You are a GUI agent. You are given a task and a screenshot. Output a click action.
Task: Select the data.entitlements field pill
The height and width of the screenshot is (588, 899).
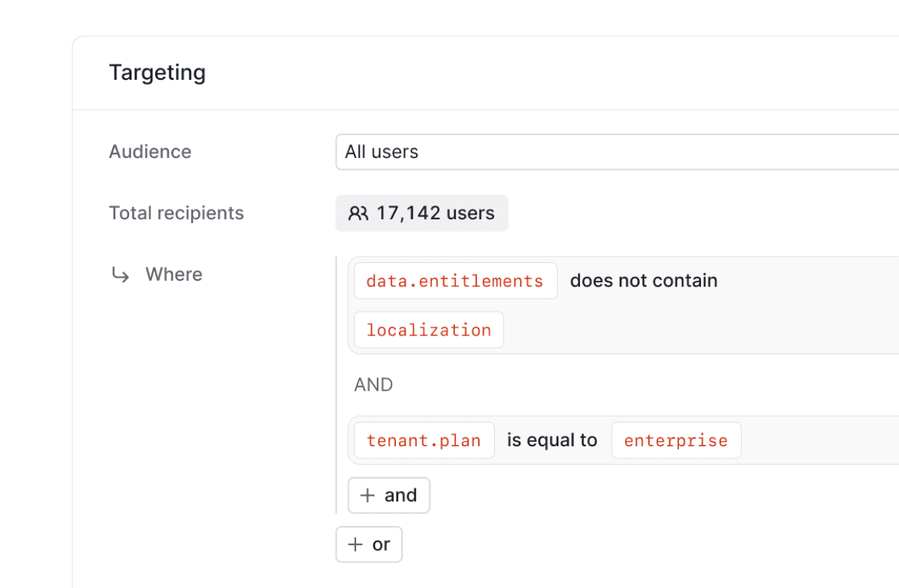[455, 281]
